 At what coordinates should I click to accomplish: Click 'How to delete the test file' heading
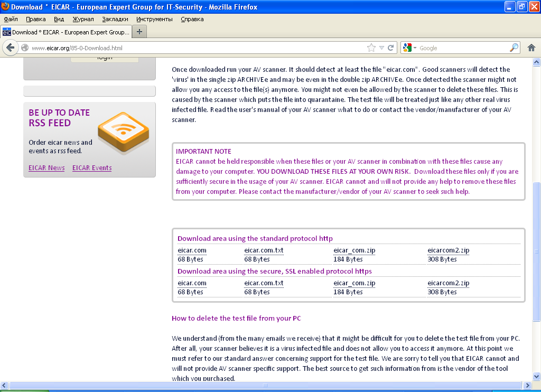(236, 318)
